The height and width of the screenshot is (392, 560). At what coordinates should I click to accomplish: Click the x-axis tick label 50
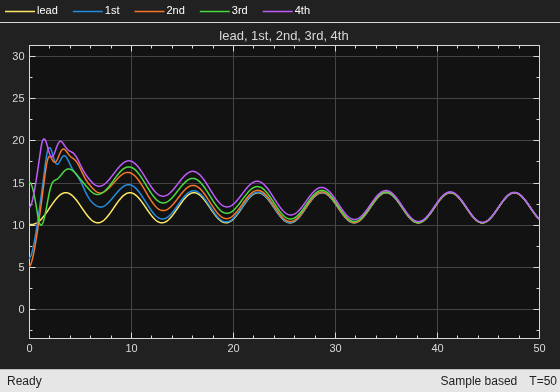point(539,348)
